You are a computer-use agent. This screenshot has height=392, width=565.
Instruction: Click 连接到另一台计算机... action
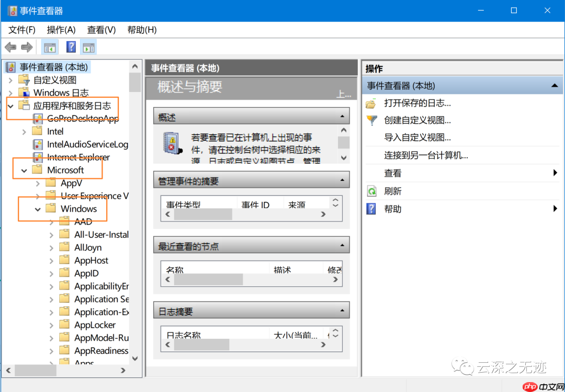click(426, 156)
